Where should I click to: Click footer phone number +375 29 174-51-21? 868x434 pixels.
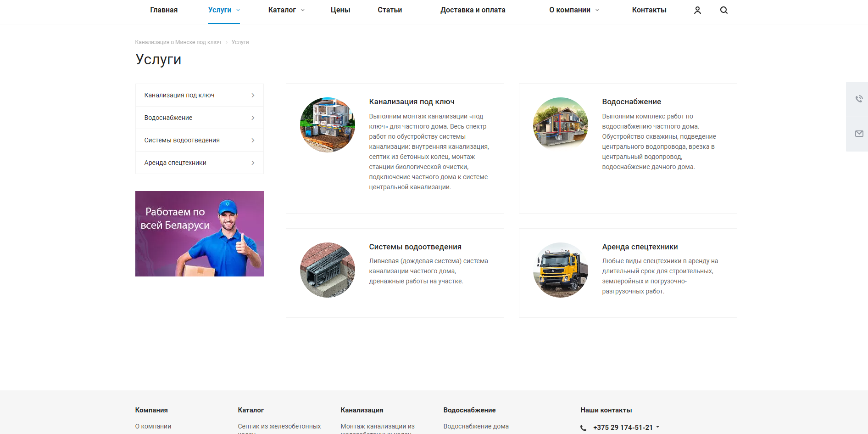point(623,428)
